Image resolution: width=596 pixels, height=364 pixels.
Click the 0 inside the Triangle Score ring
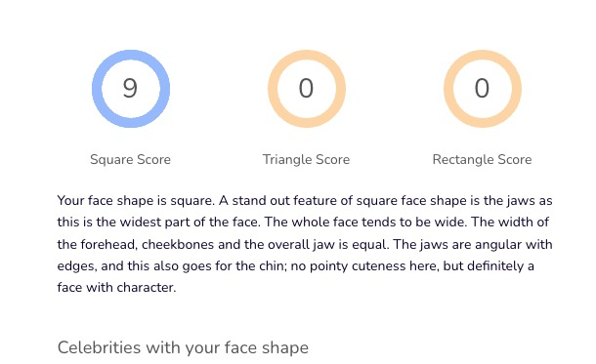pos(306,88)
